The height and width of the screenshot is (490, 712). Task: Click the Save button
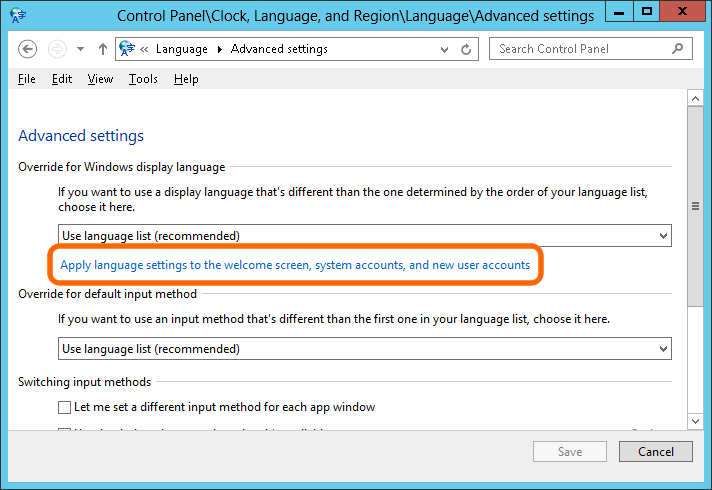[570, 451]
